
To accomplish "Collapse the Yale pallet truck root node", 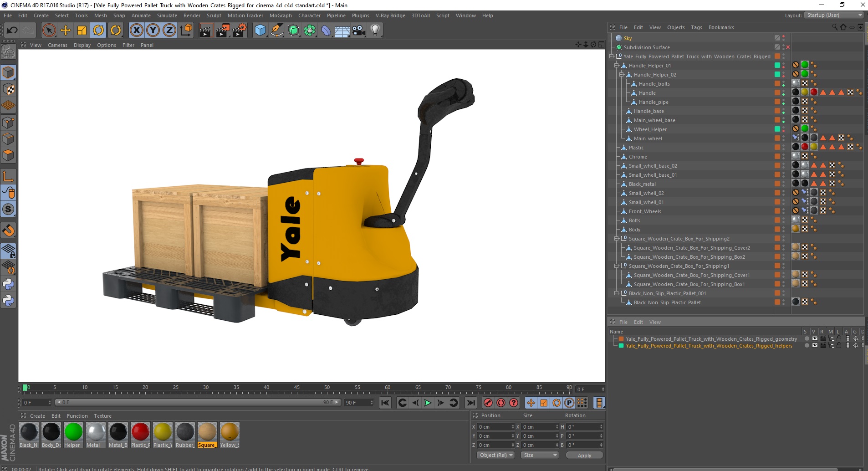I will (x=612, y=56).
